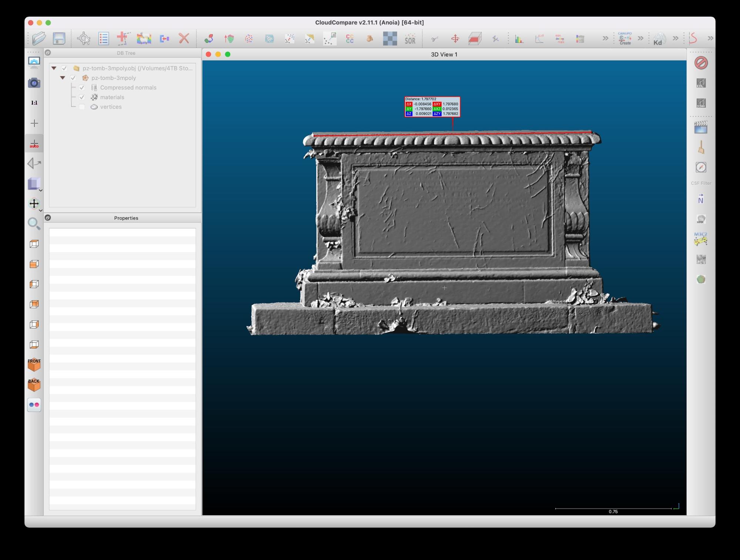This screenshot has width=740, height=560.
Task: Open the Segment scissors tool
Action: pyautogui.click(x=435, y=38)
